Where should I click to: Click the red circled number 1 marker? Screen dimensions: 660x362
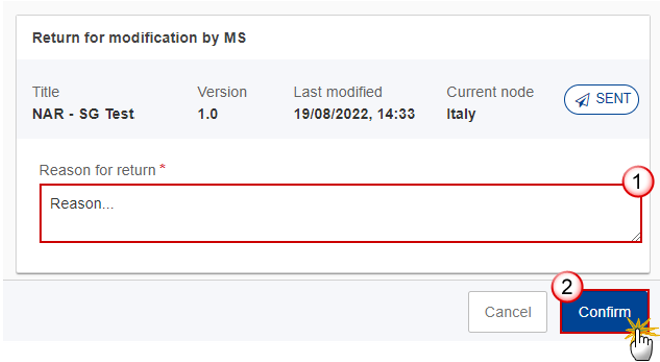638,182
